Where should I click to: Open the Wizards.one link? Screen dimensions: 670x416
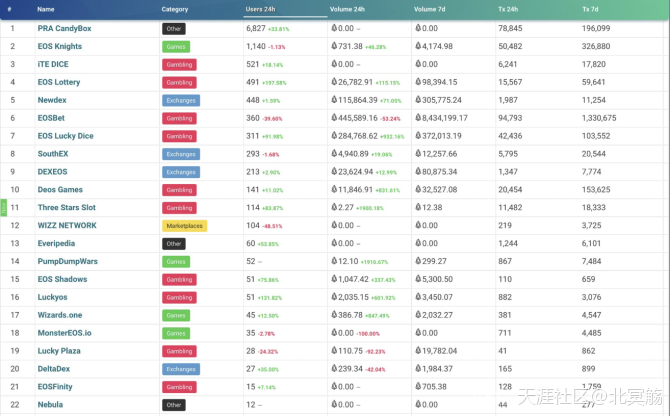pos(60,315)
